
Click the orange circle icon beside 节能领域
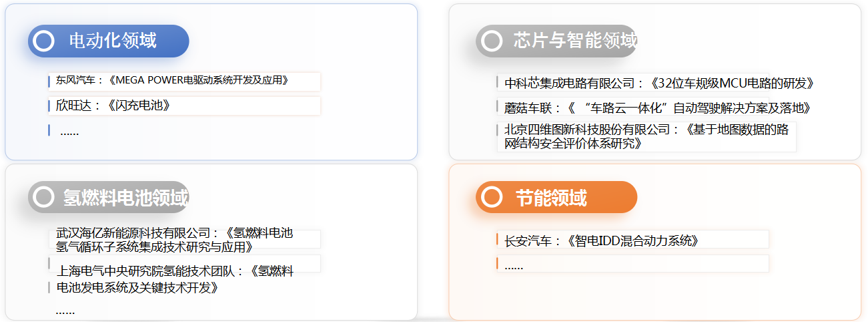click(x=492, y=197)
